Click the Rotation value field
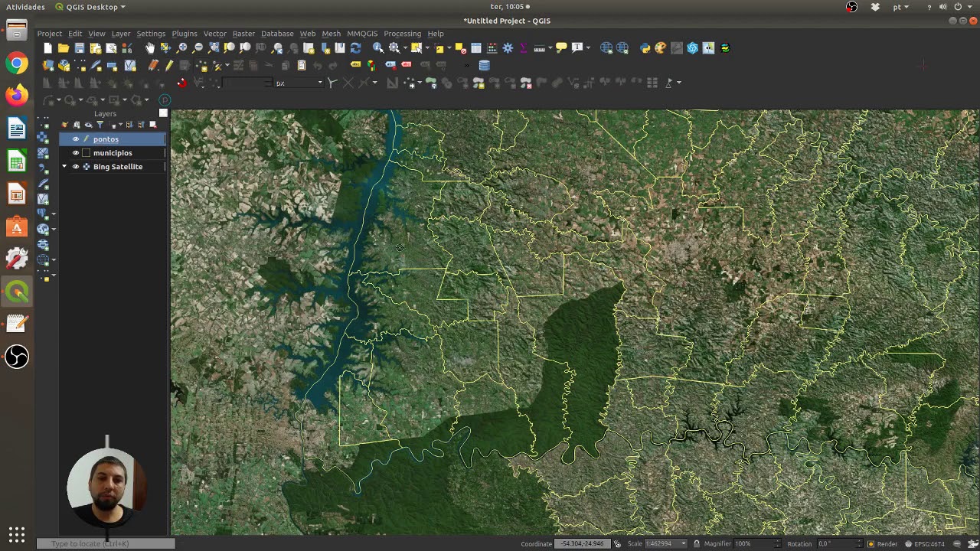This screenshot has width=980, height=551. (841, 543)
